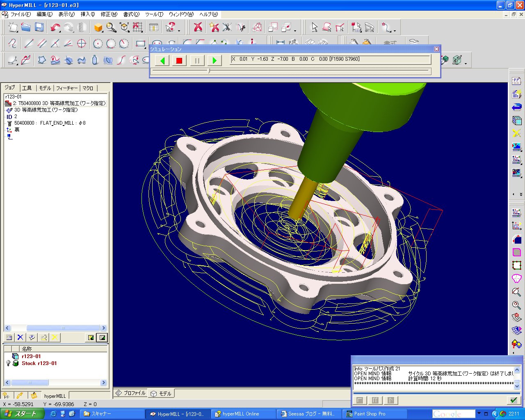Toggle the rightmost pressed button above the name list
Screen dimensions: 525x420
click(102, 338)
